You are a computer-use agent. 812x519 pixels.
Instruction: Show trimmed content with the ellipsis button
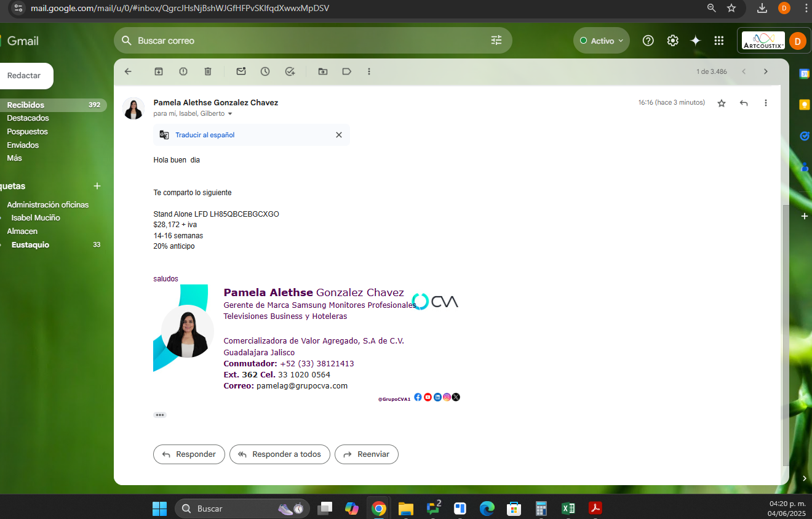pyautogui.click(x=160, y=415)
